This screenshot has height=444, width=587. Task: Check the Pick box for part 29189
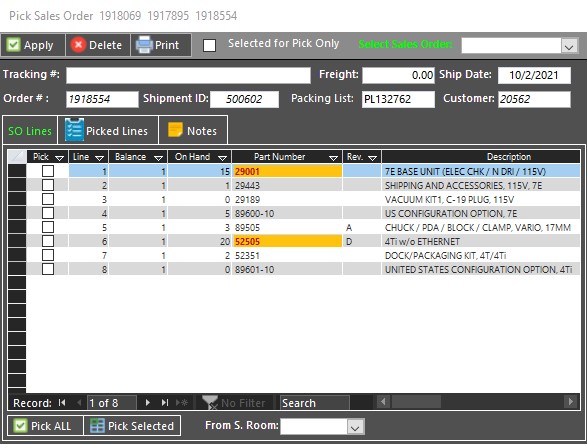coord(48,199)
